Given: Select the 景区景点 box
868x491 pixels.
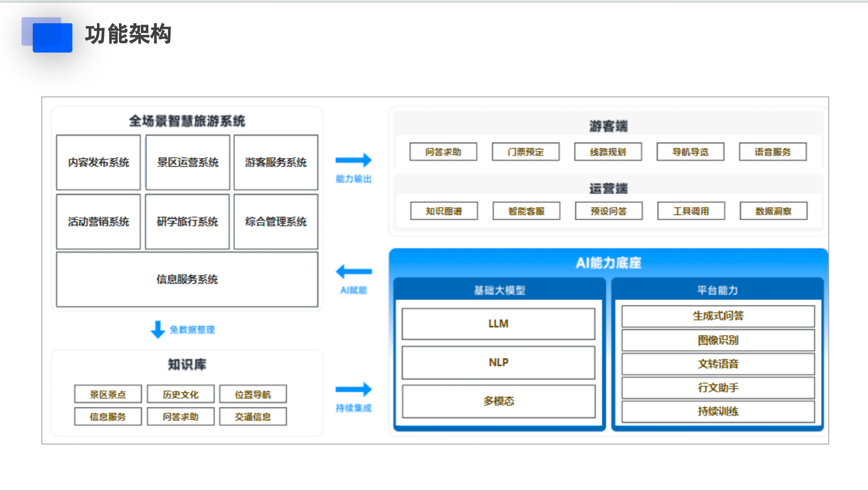Looking at the screenshot, I should (x=108, y=394).
